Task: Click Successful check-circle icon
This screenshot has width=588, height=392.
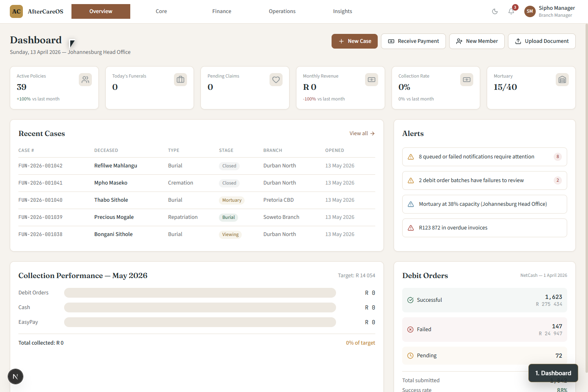Action: 410,300
